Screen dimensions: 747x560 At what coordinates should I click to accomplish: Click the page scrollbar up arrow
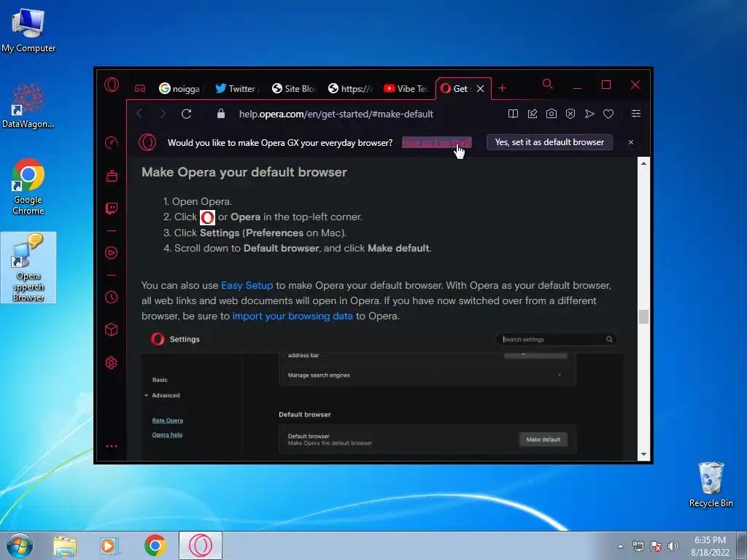tap(643, 163)
